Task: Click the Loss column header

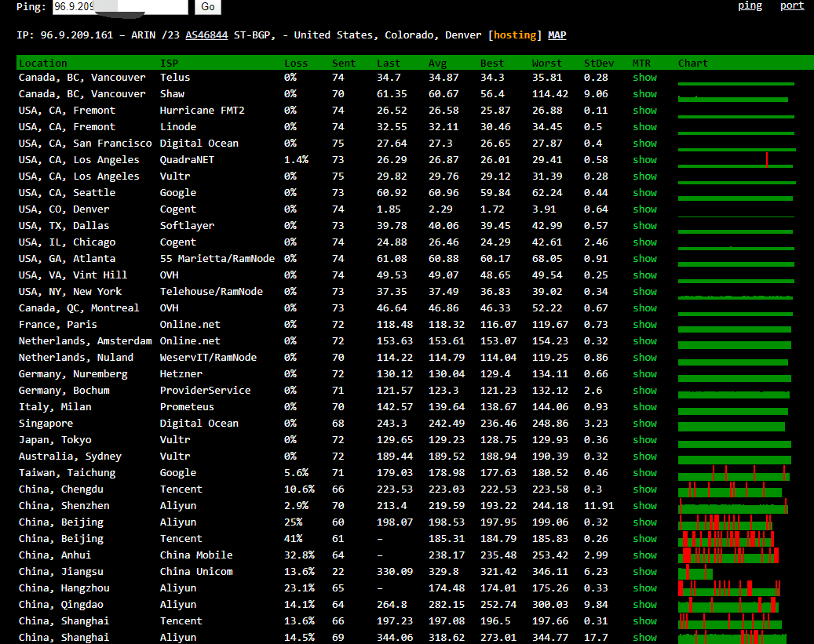Action: pyautogui.click(x=296, y=63)
